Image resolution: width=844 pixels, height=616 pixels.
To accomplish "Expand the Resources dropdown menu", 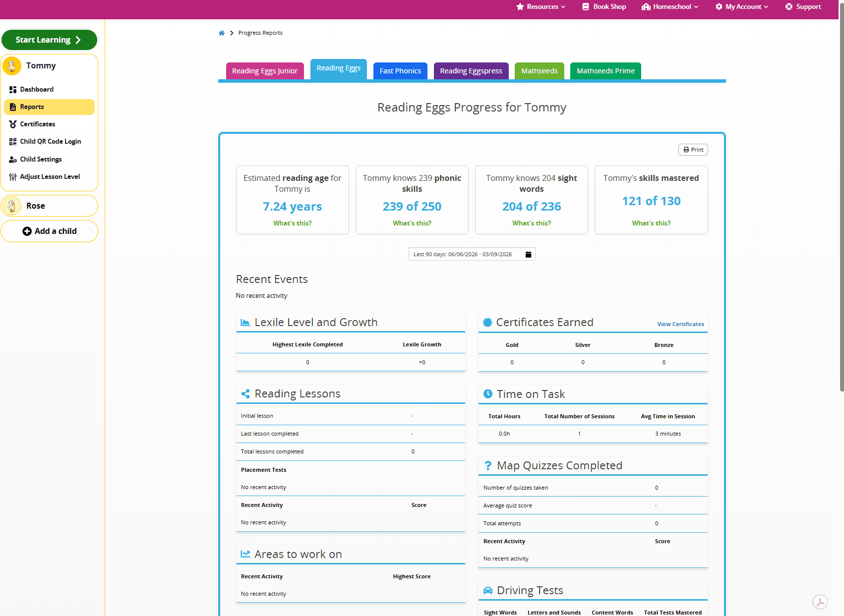I will point(541,7).
